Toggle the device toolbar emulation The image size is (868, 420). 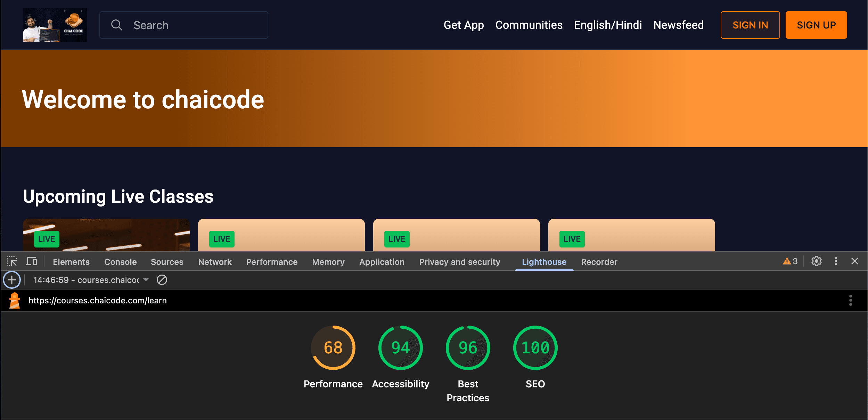(x=31, y=261)
